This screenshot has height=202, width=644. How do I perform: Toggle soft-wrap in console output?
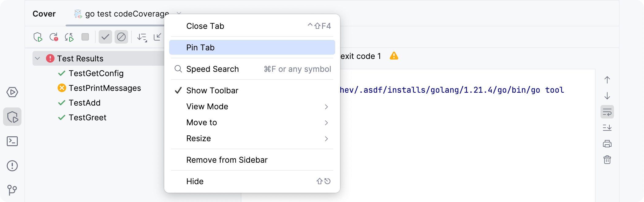pos(607,111)
